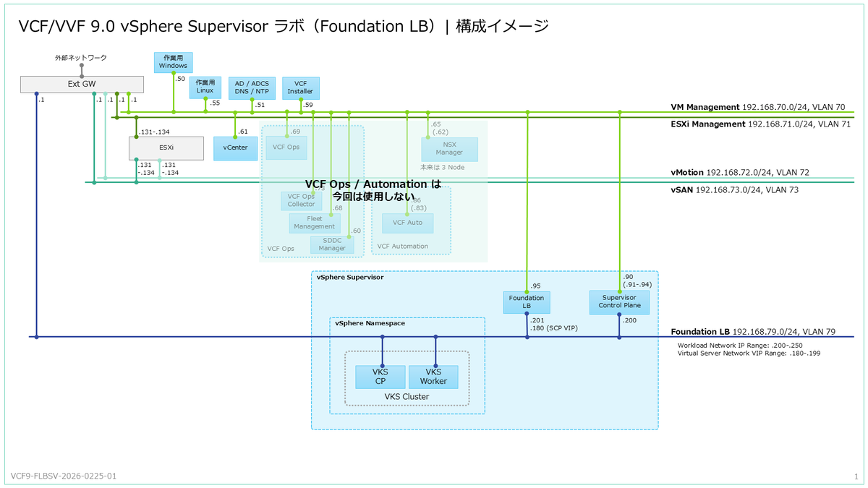Click the VCF Auto box
The width and height of the screenshot is (868, 488).
coord(407,223)
